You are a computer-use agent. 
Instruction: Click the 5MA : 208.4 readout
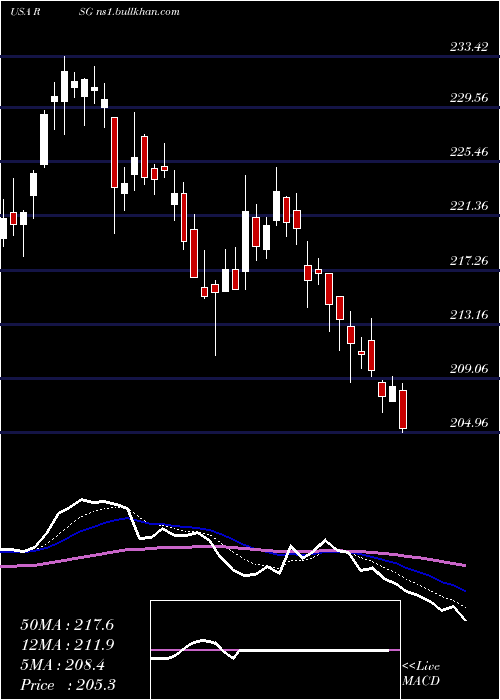click(62, 665)
